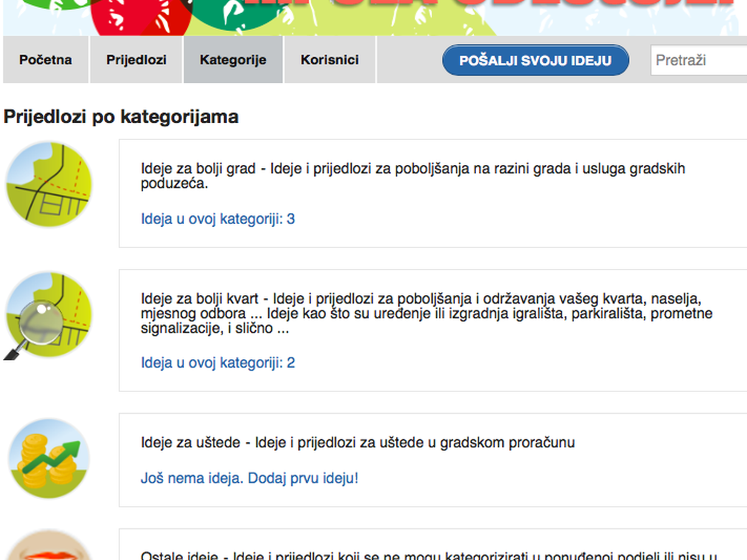
Task: Select the 'Ideje za uštede' description text
Action: (x=358, y=442)
